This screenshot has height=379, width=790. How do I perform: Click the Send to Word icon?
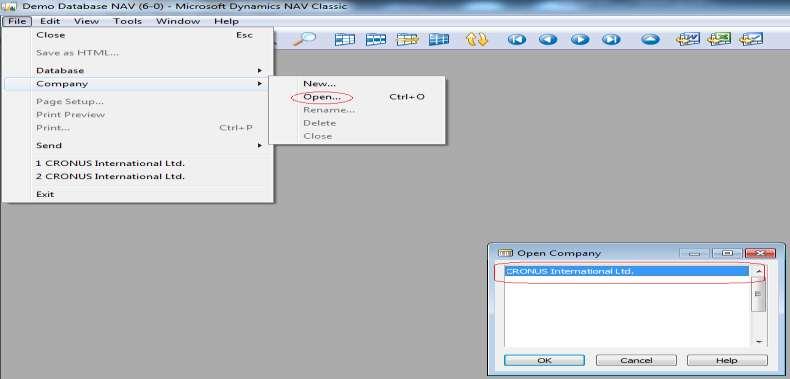tap(688, 39)
